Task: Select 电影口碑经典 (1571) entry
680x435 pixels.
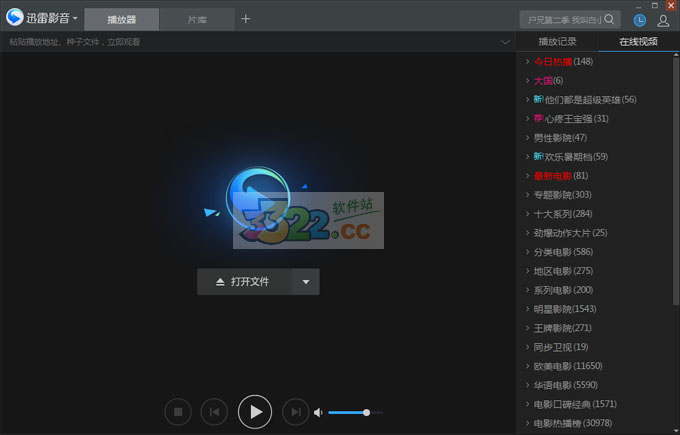Action: pos(575,404)
